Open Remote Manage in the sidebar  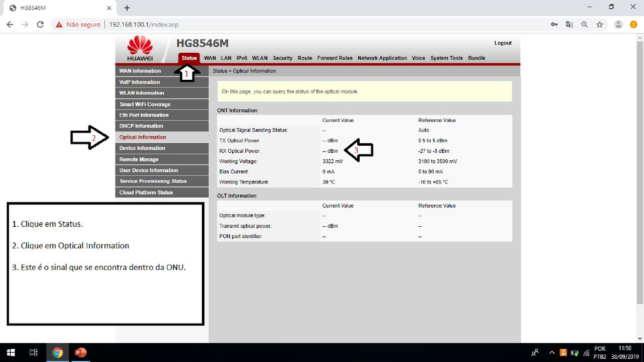coord(162,159)
